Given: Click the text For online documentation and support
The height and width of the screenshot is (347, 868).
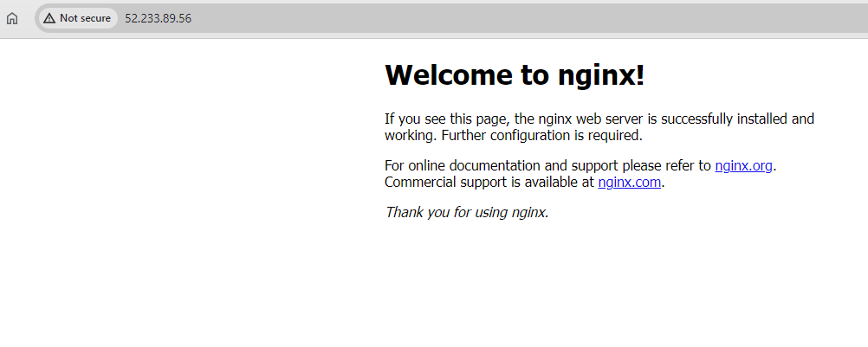Looking at the screenshot, I should pos(502,166).
